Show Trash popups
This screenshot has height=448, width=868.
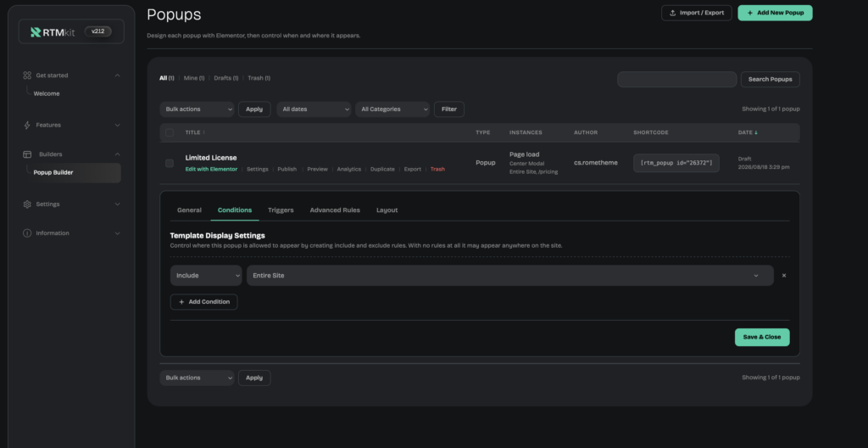tap(259, 78)
